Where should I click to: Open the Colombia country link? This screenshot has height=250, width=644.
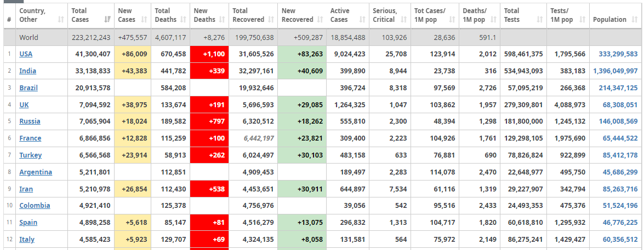point(35,205)
